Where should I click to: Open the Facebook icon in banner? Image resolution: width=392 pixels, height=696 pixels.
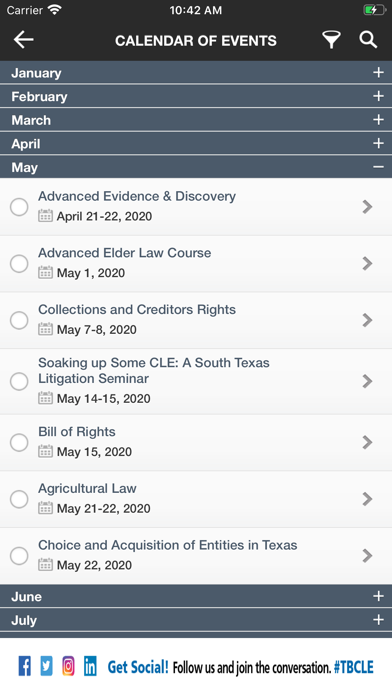(25, 666)
